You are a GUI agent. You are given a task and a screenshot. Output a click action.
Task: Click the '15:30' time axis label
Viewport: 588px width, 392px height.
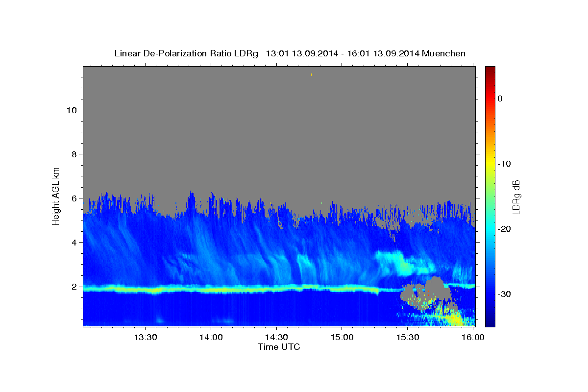407,337
